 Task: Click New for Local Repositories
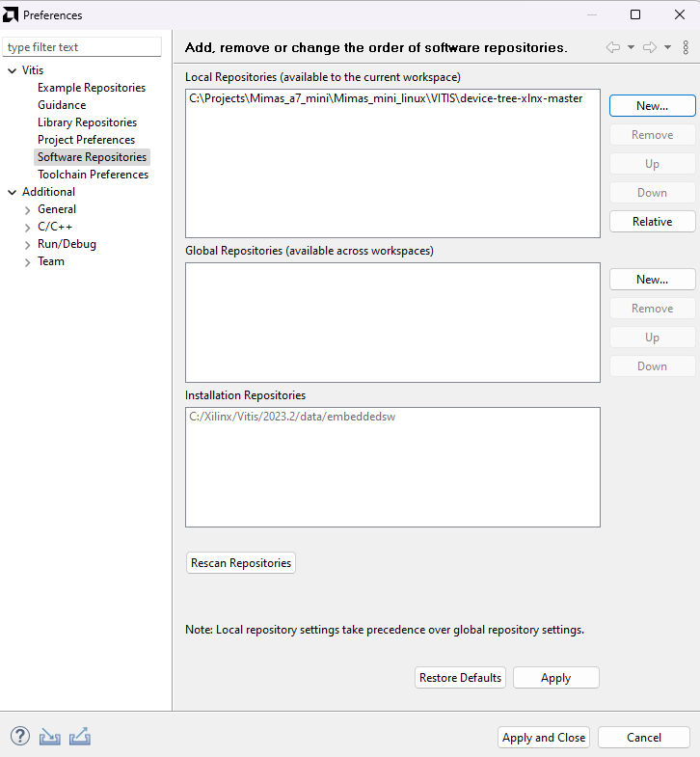(x=652, y=106)
